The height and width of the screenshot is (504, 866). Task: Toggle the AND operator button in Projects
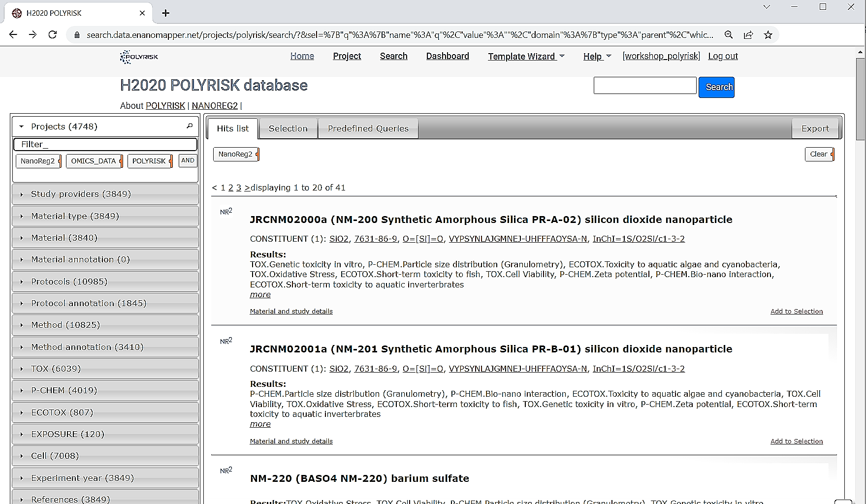pos(188,160)
